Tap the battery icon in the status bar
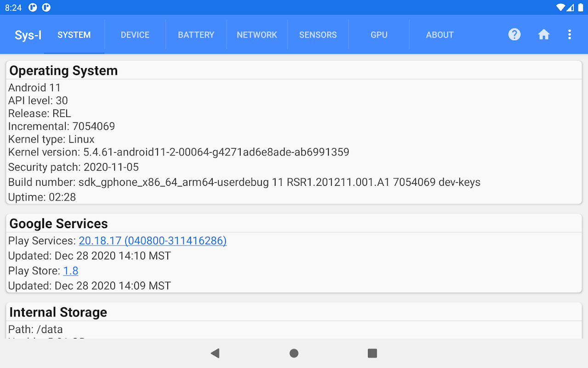588x368 pixels. (x=580, y=7)
